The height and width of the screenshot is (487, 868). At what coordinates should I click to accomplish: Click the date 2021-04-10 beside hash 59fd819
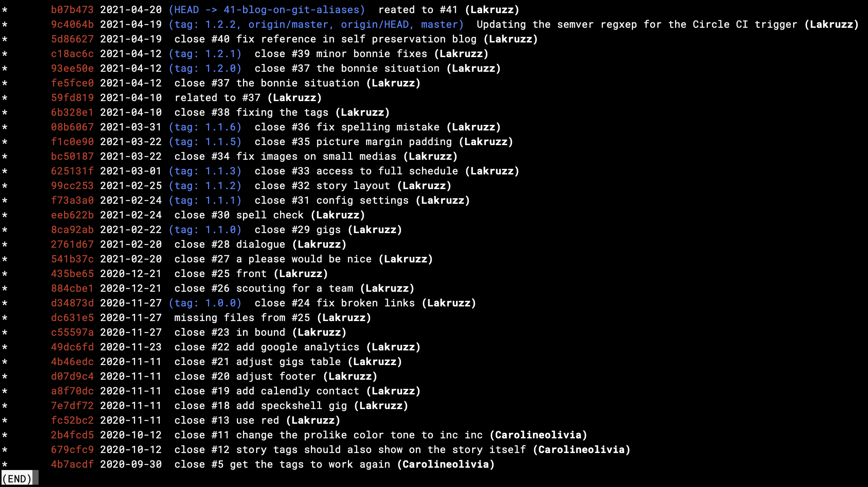pyautogui.click(x=131, y=98)
